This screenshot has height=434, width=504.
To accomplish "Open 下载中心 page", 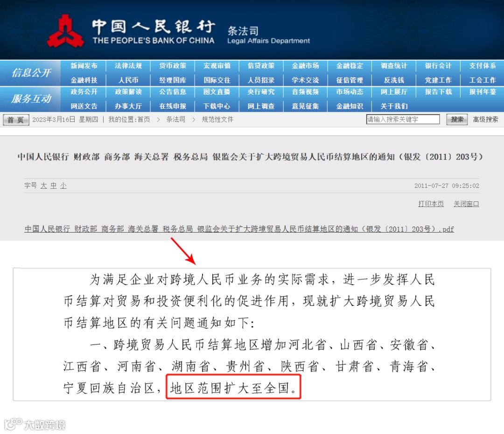I will pos(217,106).
